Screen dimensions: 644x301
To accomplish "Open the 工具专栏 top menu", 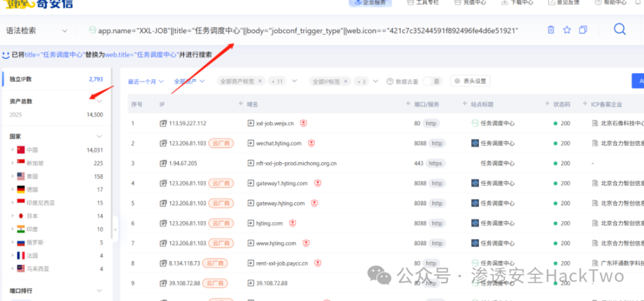I will [x=423, y=2].
